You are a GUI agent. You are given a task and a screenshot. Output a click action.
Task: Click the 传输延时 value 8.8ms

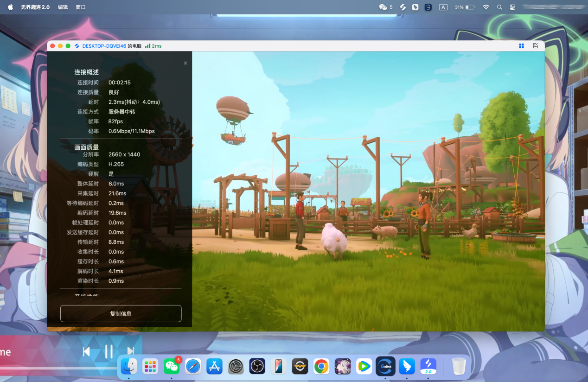(x=116, y=242)
